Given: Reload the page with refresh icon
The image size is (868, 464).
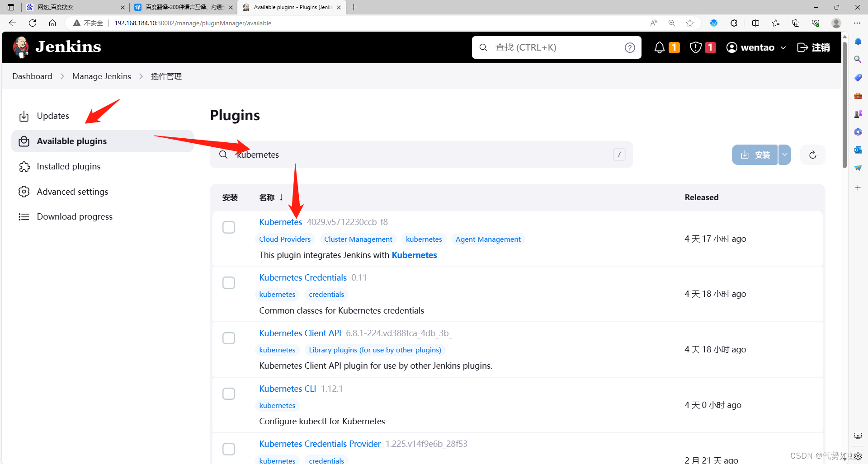Looking at the screenshot, I should coord(33,23).
